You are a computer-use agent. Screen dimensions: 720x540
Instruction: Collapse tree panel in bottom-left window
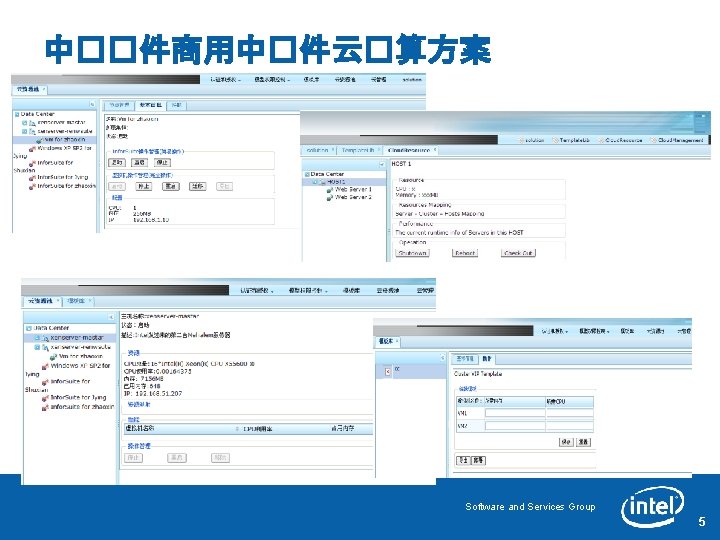click(110, 317)
